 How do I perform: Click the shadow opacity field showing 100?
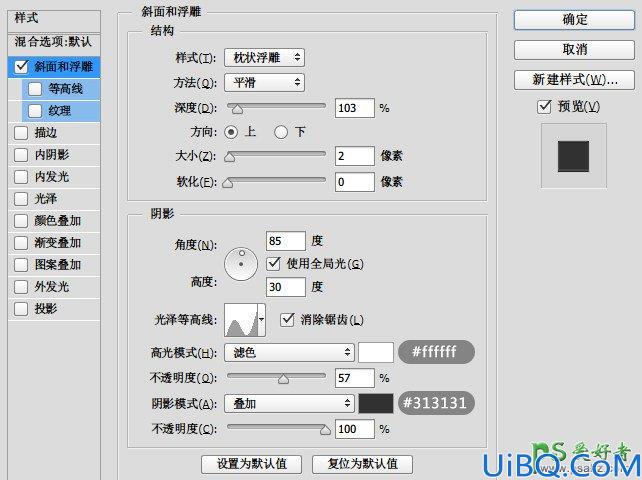[355, 429]
